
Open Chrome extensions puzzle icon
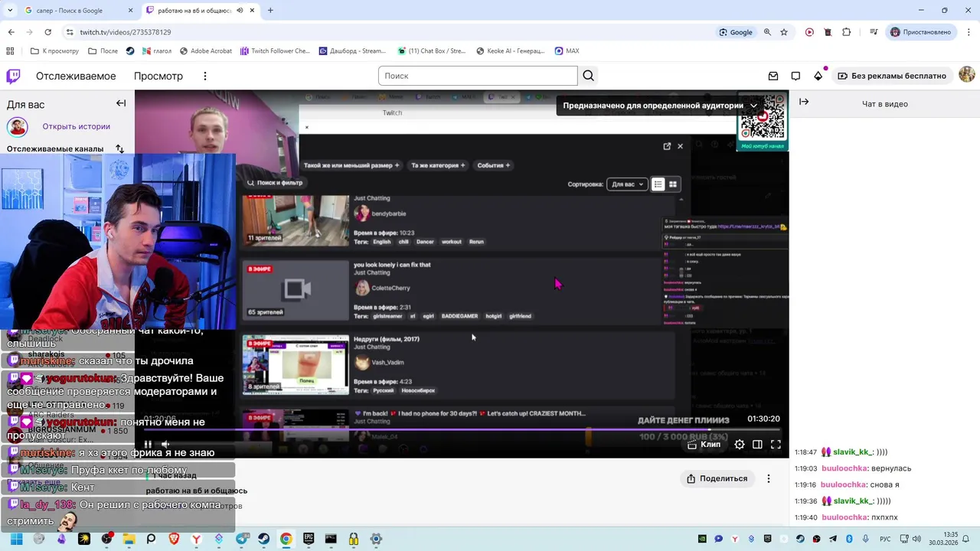pyautogui.click(x=846, y=32)
